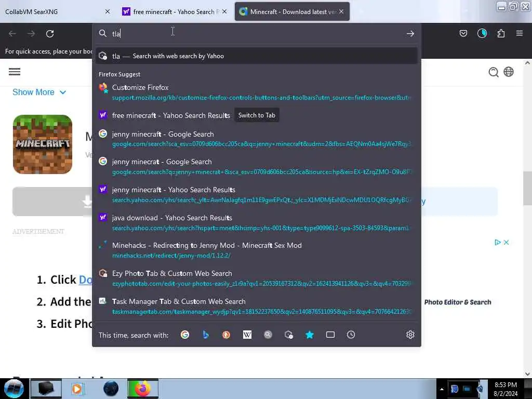
Task: Open AdChoices triangle icon on the ad
Action: [x=497, y=242]
